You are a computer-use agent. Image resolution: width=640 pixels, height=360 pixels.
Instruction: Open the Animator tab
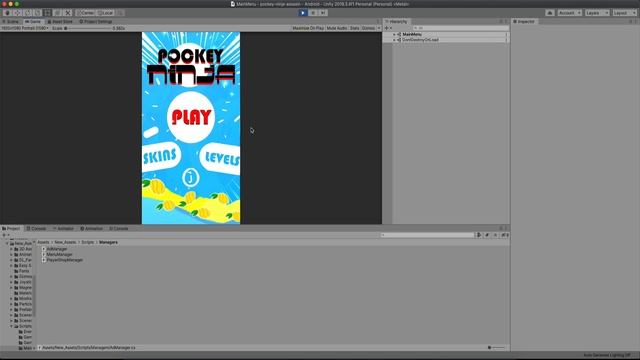pos(63,229)
